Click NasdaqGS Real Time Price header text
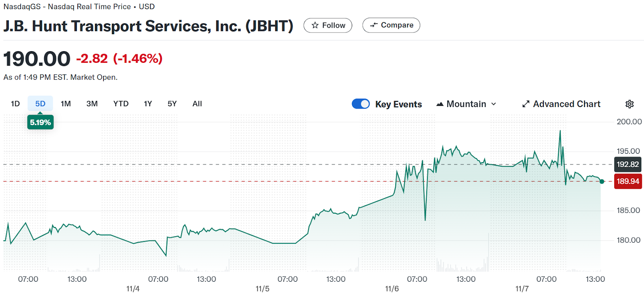 (x=79, y=7)
